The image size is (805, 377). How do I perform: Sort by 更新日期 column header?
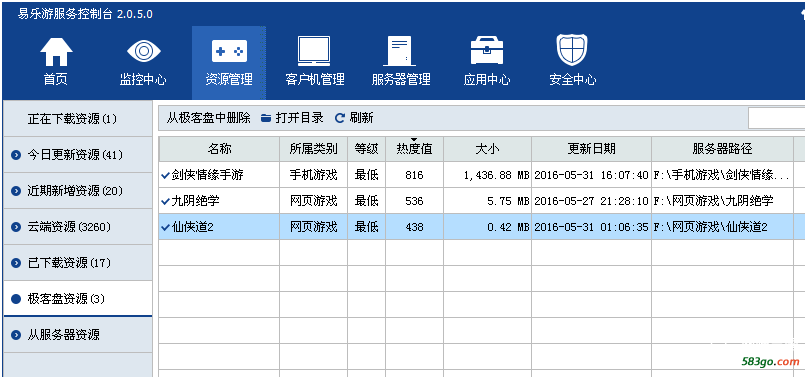coord(591,149)
